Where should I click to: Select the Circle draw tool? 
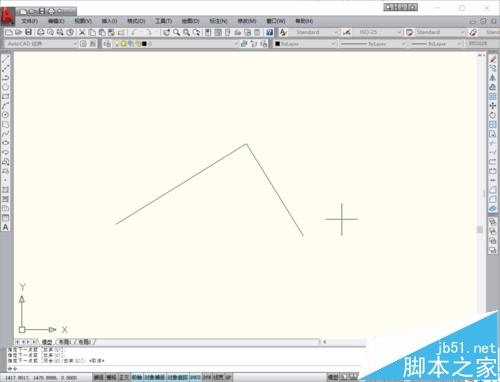5,115
